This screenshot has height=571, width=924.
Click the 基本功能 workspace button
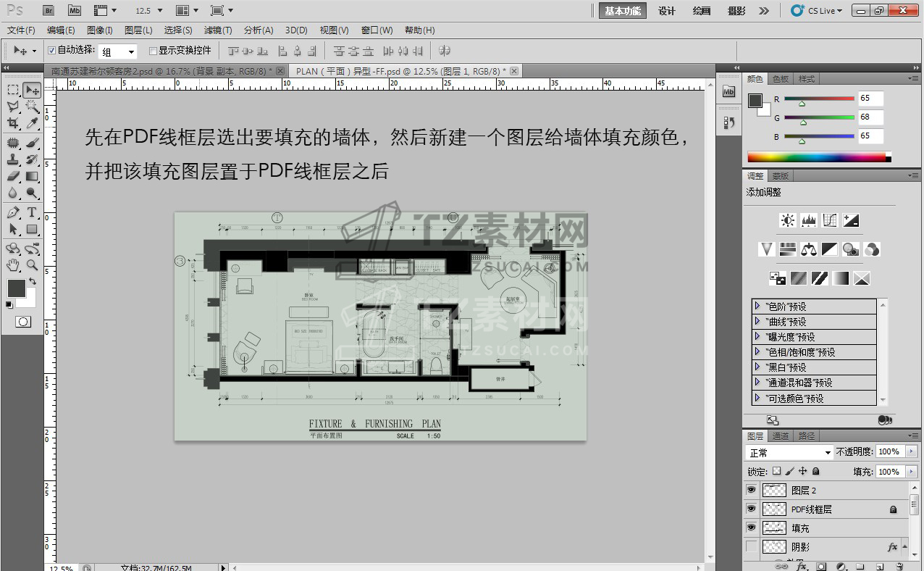click(x=623, y=11)
